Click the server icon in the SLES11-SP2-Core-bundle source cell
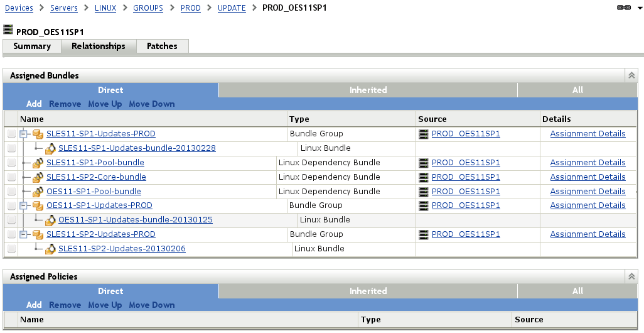Viewport: 644px width, 333px height. 424,177
